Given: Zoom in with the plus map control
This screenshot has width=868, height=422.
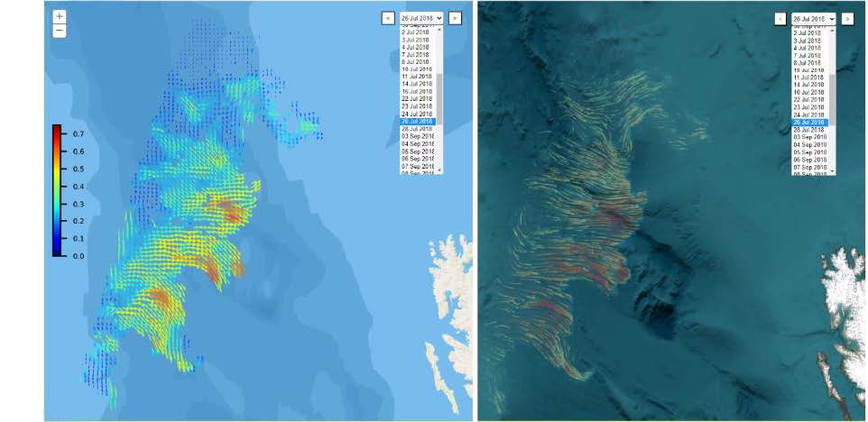Looking at the screenshot, I should click(60, 16).
